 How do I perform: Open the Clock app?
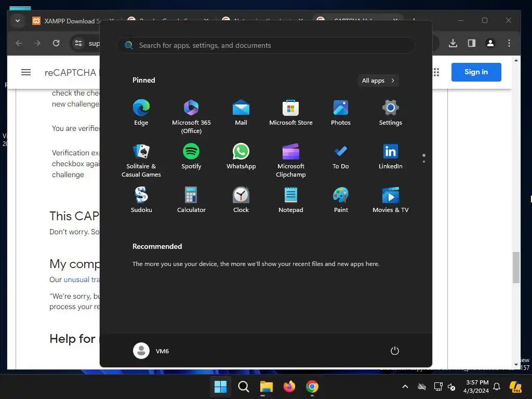(x=241, y=200)
